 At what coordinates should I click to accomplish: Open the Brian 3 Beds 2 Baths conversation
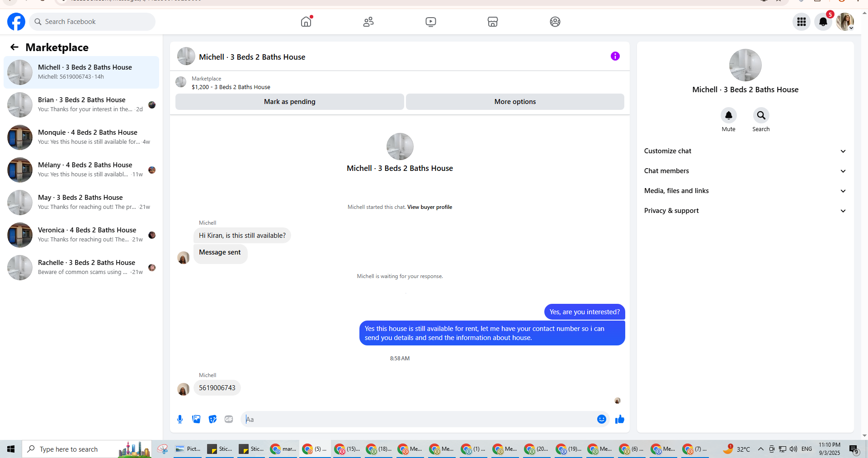point(81,105)
